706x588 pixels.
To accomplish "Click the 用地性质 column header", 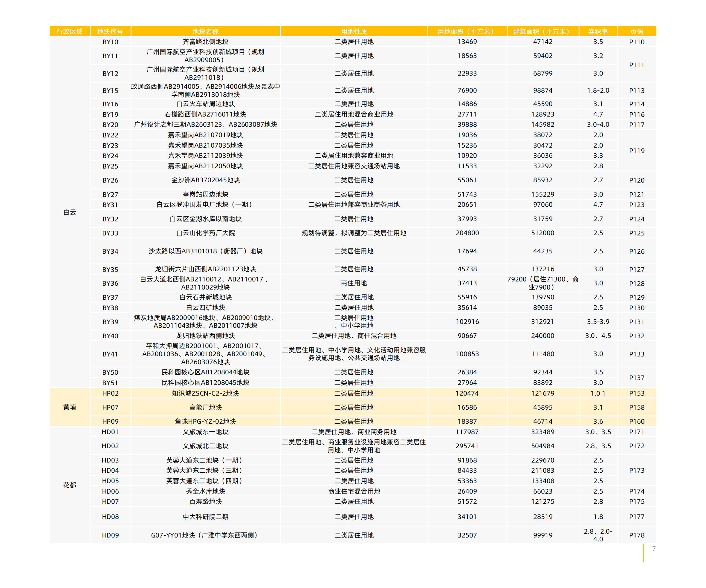I will coord(354,31).
